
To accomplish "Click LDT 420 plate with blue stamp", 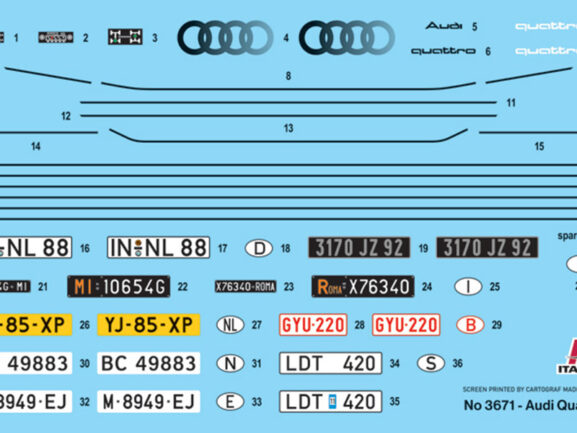I will [330, 401].
